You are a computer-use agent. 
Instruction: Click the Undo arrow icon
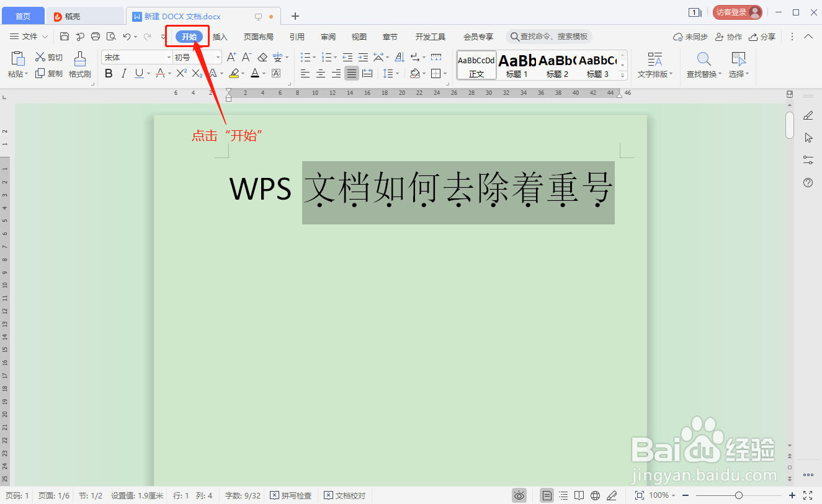point(127,37)
